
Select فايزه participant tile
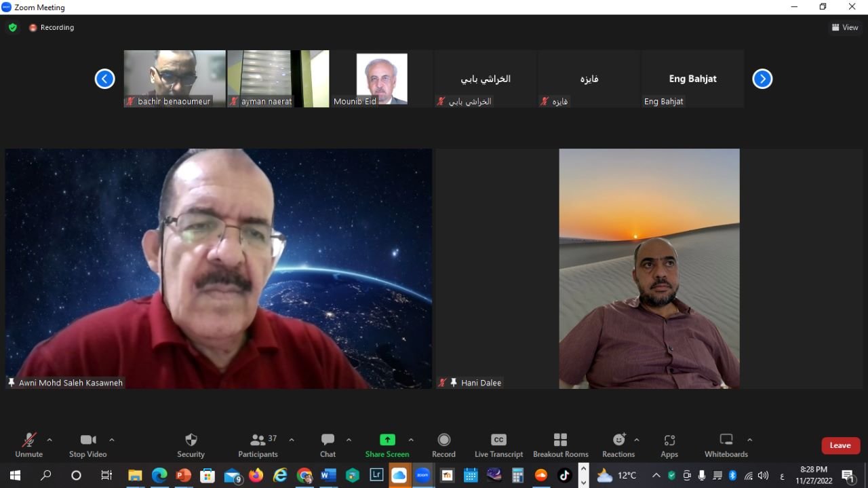pyautogui.click(x=589, y=79)
